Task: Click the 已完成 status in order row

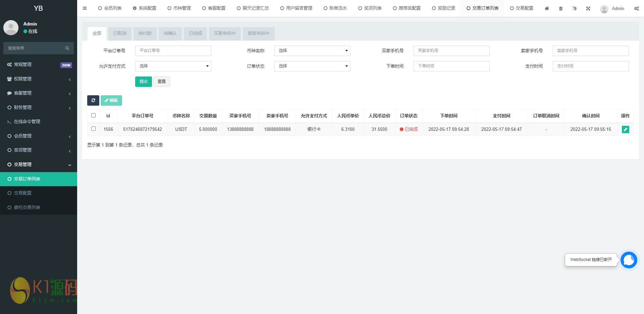Action: 409,129
